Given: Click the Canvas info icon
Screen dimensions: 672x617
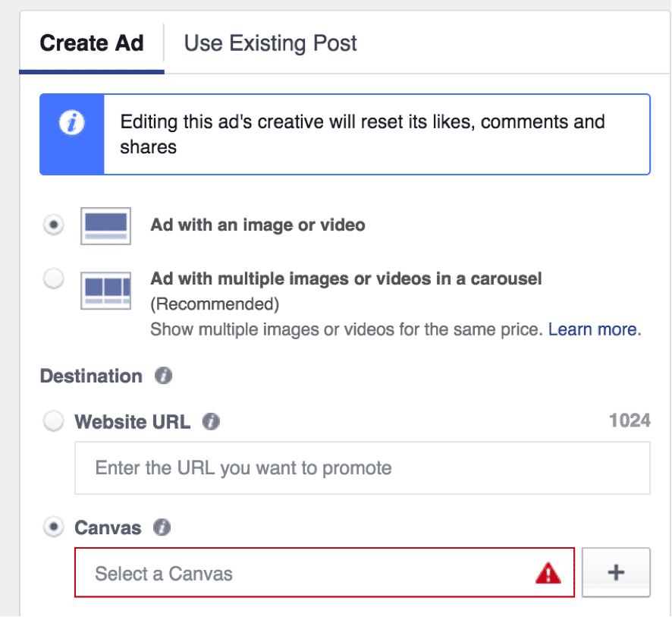Looking at the screenshot, I should [x=162, y=527].
